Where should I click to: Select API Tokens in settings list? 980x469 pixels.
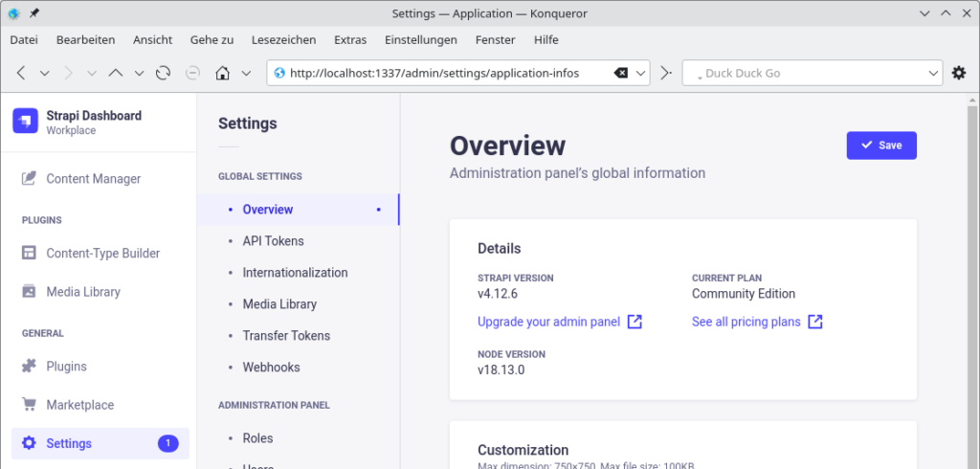[273, 241]
